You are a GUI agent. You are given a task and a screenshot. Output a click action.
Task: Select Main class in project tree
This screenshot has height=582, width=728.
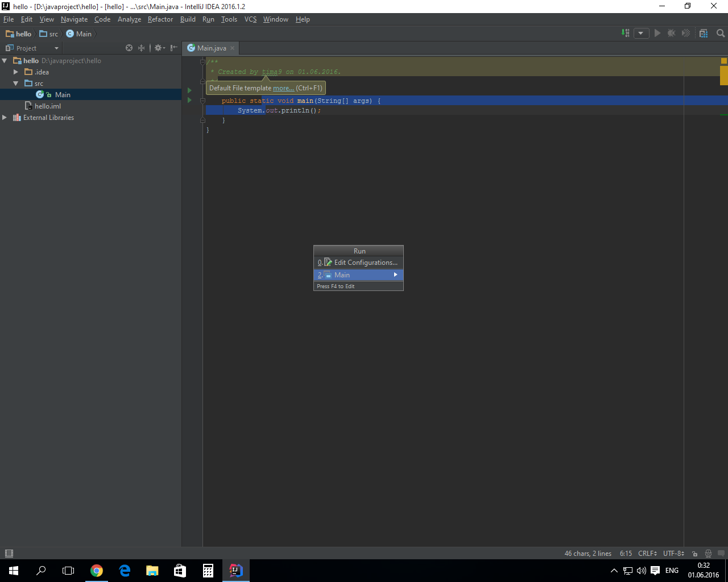click(x=63, y=95)
